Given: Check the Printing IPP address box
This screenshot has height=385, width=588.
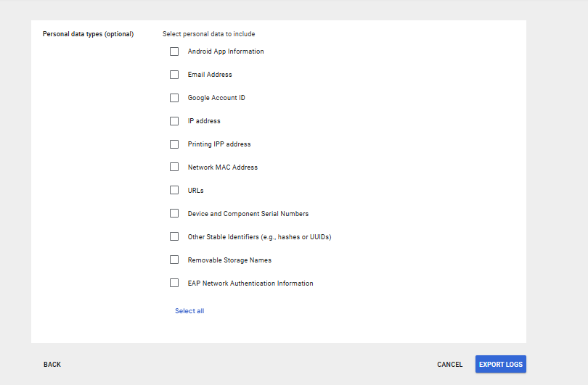Looking at the screenshot, I should pos(174,144).
